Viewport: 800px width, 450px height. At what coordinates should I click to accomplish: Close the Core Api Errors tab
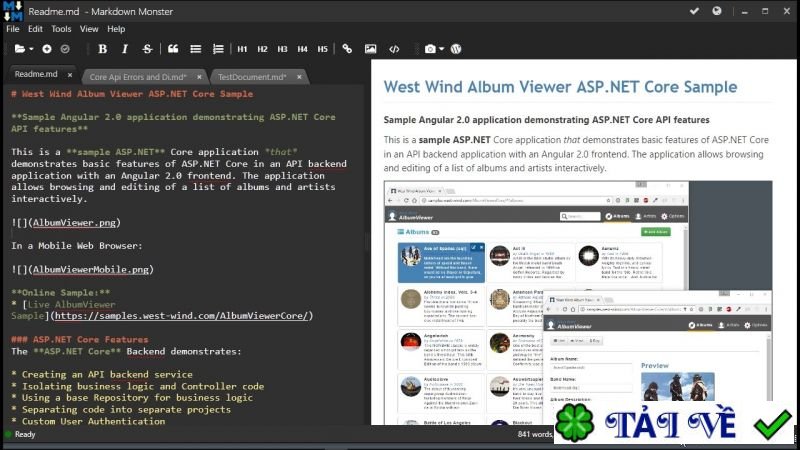coord(199,77)
